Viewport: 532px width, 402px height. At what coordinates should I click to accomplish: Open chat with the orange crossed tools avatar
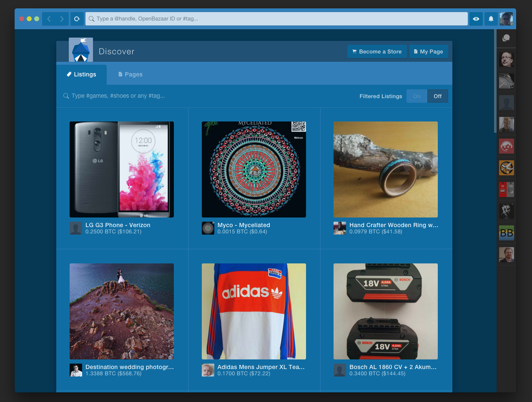(x=507, y=168)
